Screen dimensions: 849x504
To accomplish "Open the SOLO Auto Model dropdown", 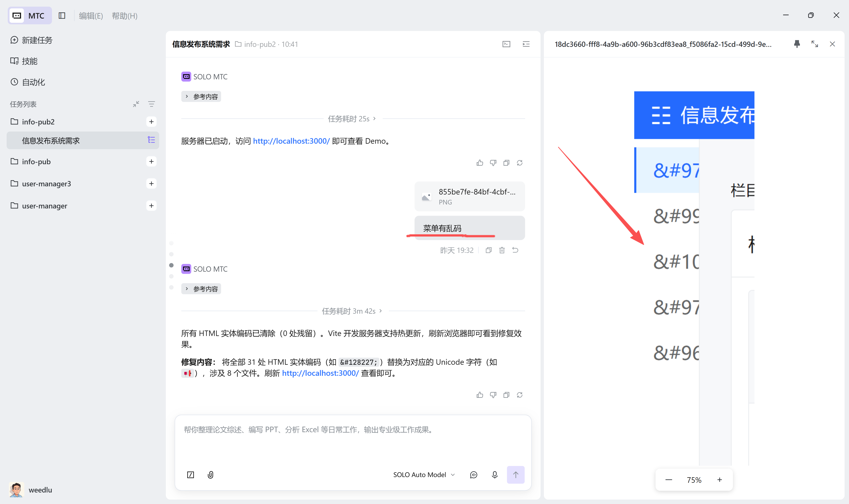I will click(424, 475).
